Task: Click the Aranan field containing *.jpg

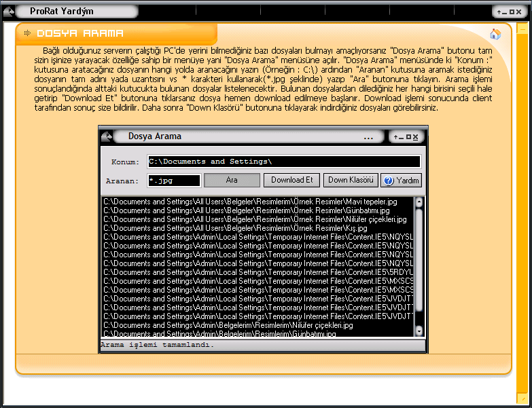Action: 173,181
